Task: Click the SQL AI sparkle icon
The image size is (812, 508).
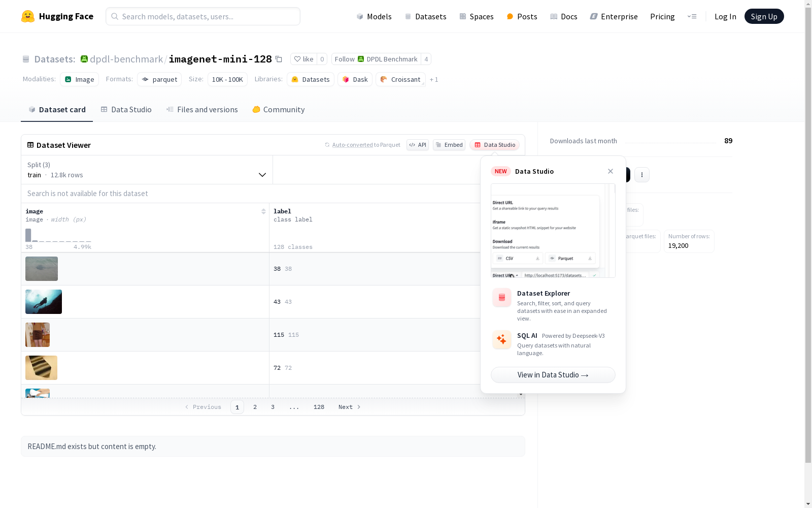Action: (502, 339)
